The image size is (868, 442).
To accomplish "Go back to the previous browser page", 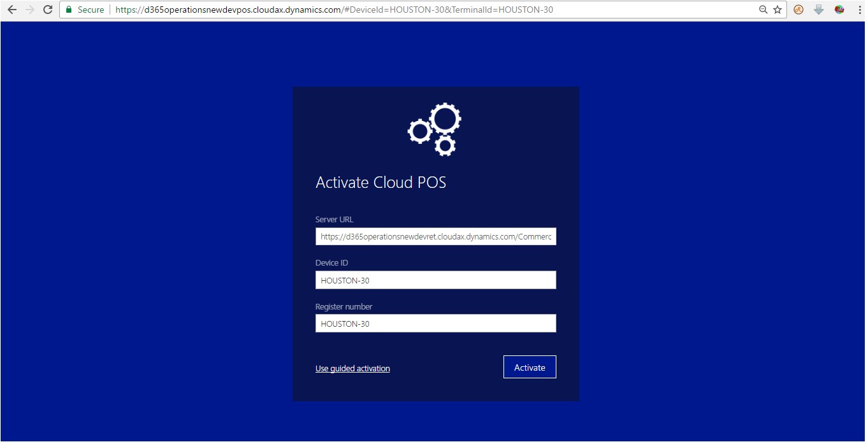I will 12,10.
